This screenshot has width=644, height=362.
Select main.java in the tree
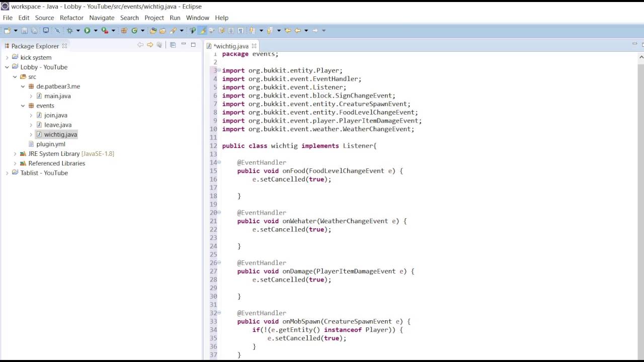click(57, 96)
